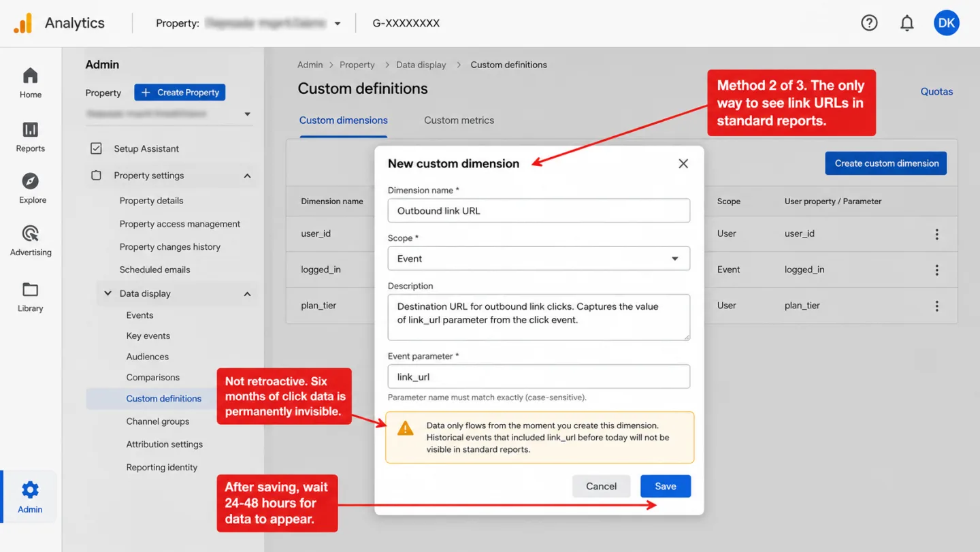Click the Scope column header

point(728,201)
